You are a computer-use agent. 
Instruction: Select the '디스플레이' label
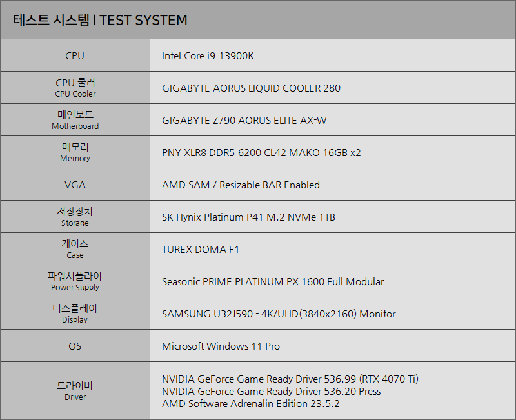75,308
